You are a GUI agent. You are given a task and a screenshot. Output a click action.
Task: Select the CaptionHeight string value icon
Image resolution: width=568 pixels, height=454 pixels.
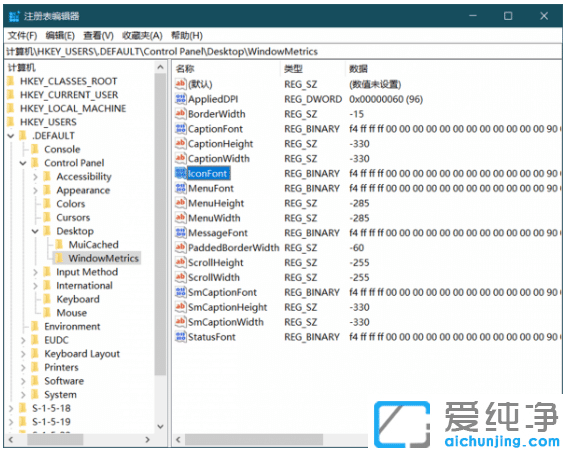click(x=180, y=143)
